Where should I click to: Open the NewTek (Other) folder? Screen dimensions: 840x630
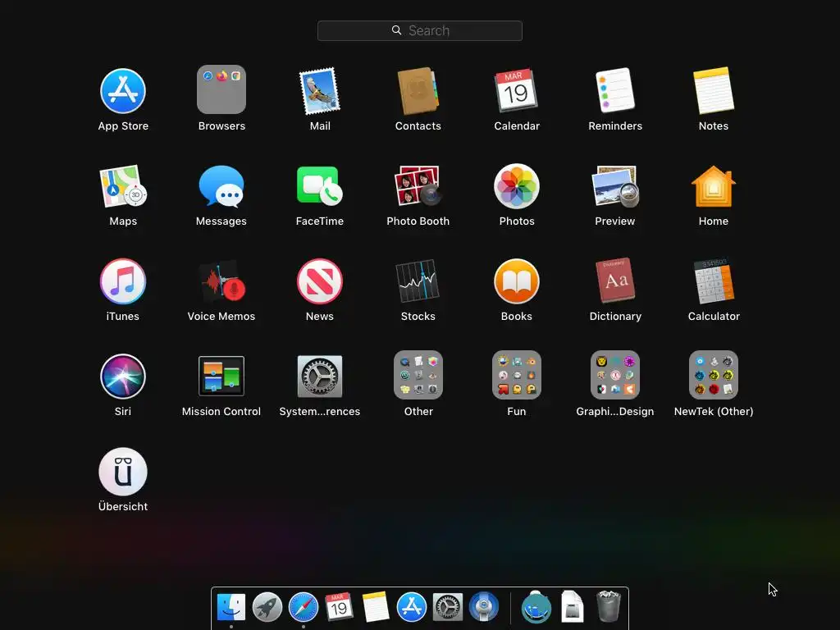(714, 375)
